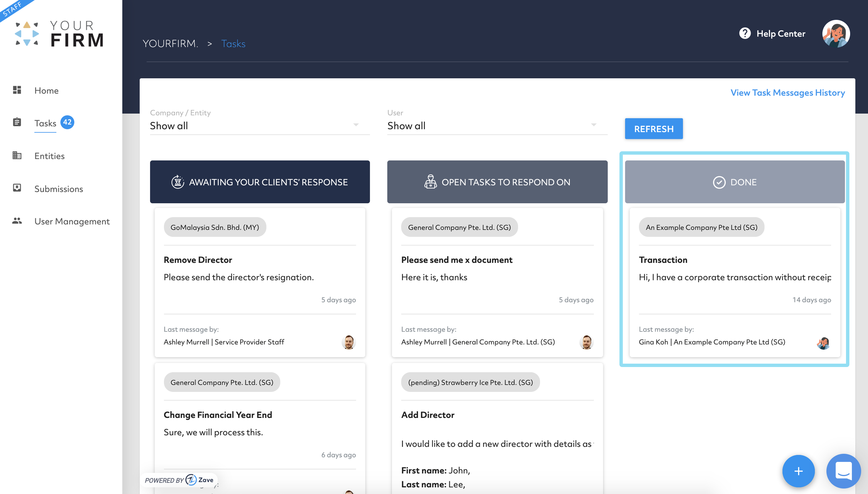Click Ashley Murrell avatar on Please send me x document card
The width and height of the screenshot is (868, 494).
(586, 342)
